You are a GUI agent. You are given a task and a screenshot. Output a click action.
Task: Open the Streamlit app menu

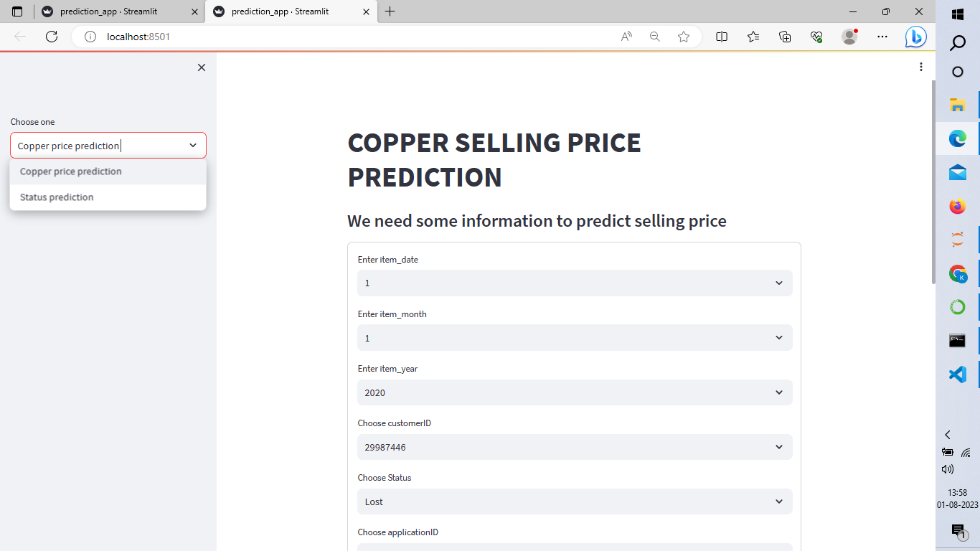tap(921, 66)
